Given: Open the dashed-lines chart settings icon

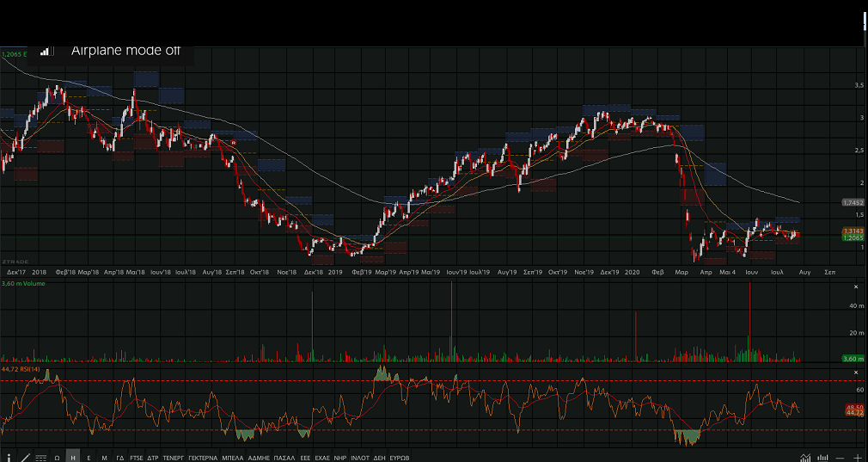Looking at the screenshot, I should pos(40,457).
